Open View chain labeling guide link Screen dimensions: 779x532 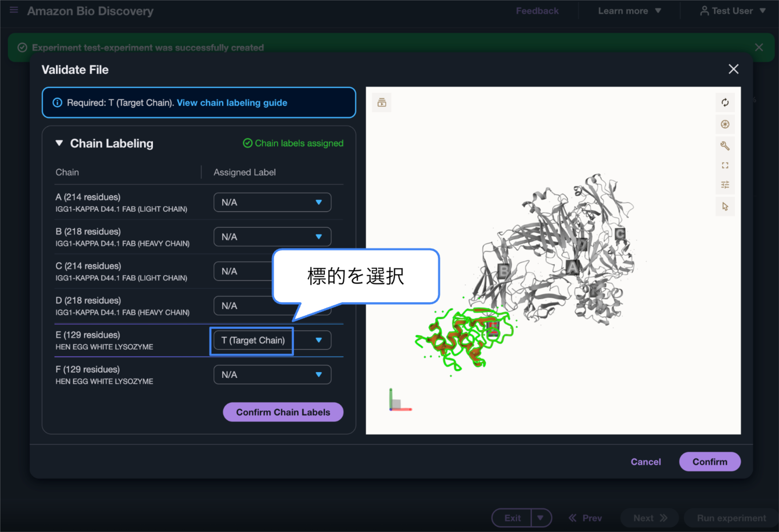[232, 103]
